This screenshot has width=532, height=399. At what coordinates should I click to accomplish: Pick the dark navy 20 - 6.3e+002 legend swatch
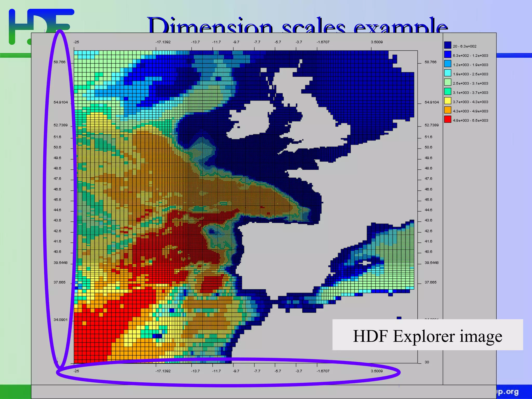[448, 45]
